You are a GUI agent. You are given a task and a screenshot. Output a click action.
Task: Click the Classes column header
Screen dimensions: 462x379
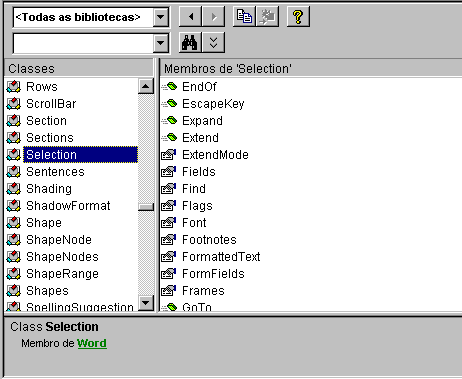79,68
